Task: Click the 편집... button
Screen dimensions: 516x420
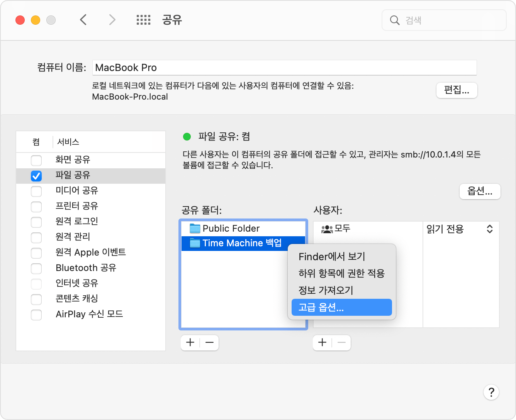Action: [x=457, y=90]
